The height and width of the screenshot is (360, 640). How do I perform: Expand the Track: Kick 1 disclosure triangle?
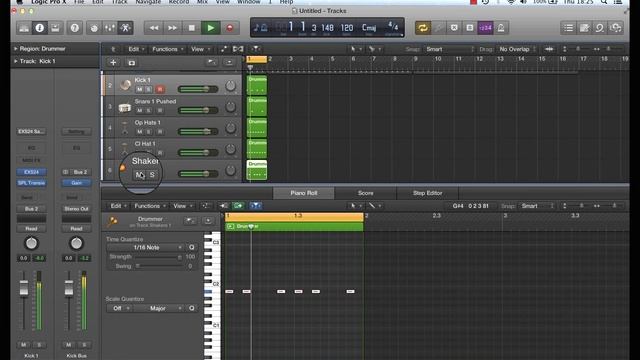(x=16, y=61)
